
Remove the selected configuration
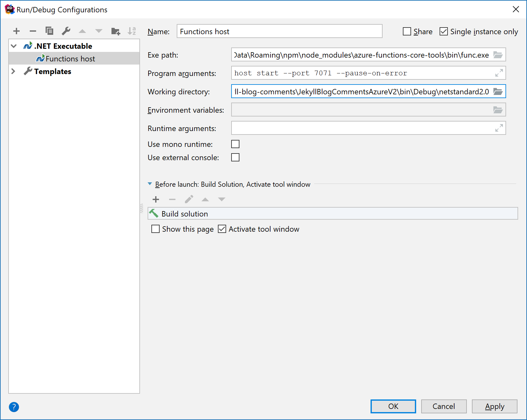pyautogui.click(x=33, y=31)
